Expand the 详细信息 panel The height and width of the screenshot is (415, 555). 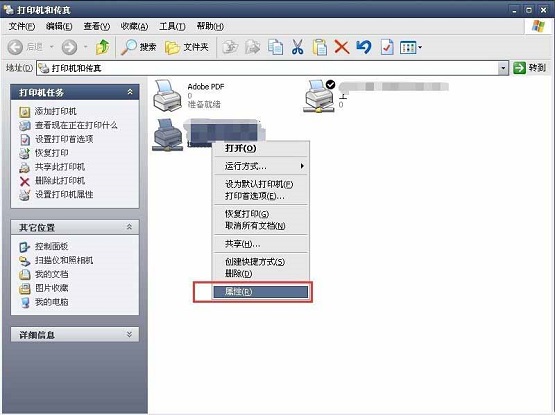pos(130,335)
